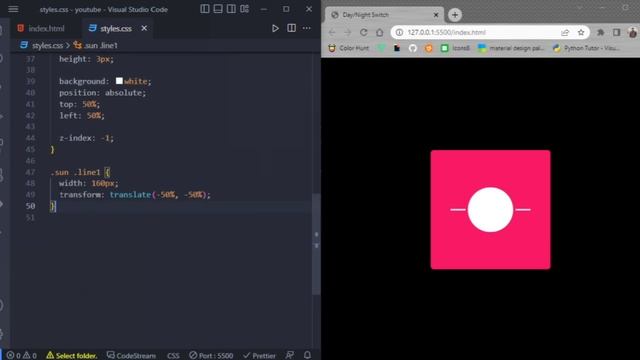This screenshot has width=640, height=360.
Task: Click the white sun circle on the page
Action: [490, 209]
